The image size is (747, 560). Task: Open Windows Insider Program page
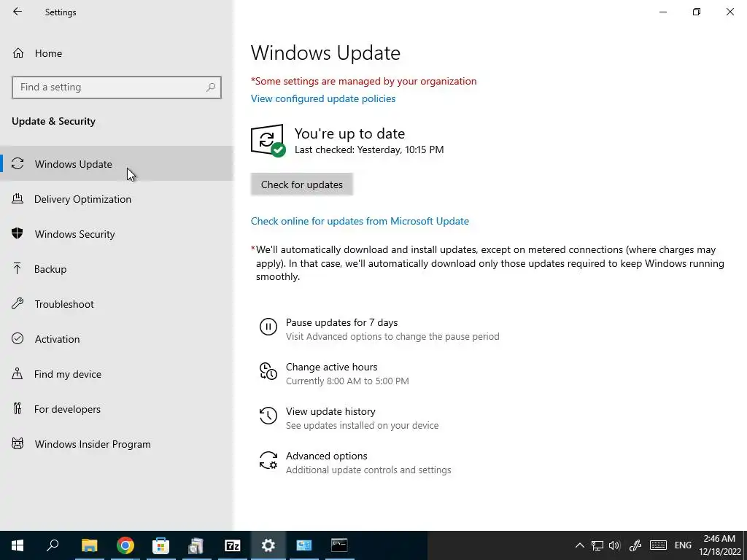tap(117, 444)
